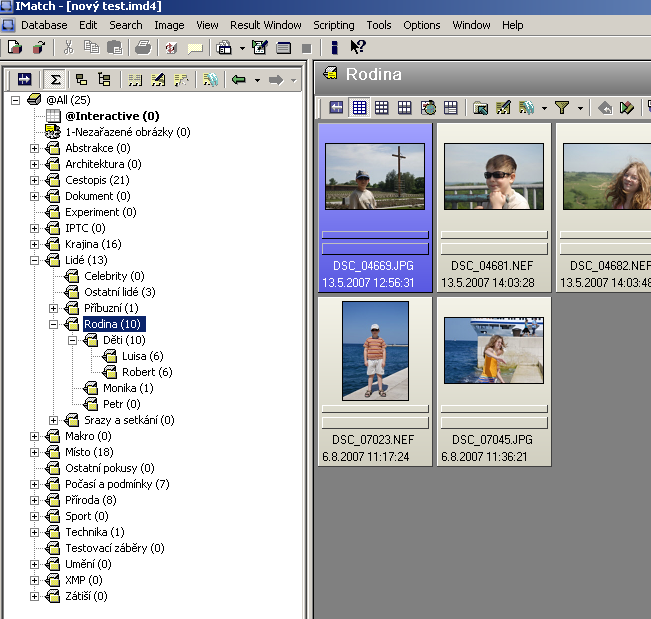Click the binoculars search toolbar icon

224,47
